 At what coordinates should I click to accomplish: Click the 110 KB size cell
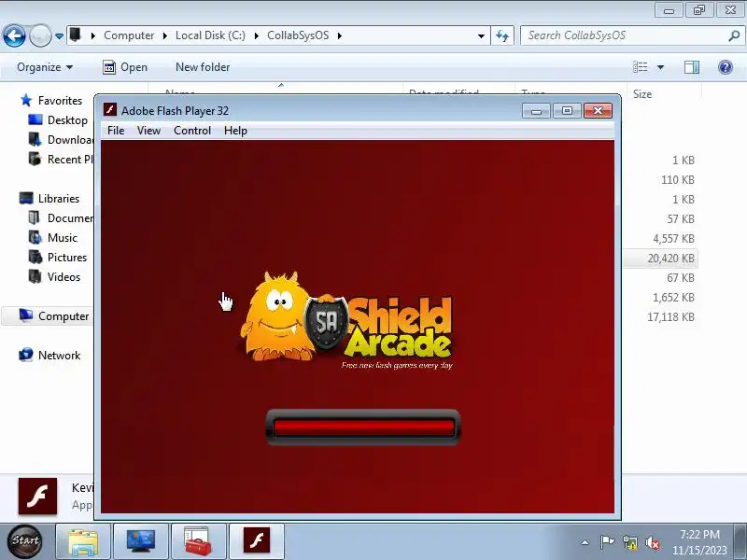coord(678,179)
